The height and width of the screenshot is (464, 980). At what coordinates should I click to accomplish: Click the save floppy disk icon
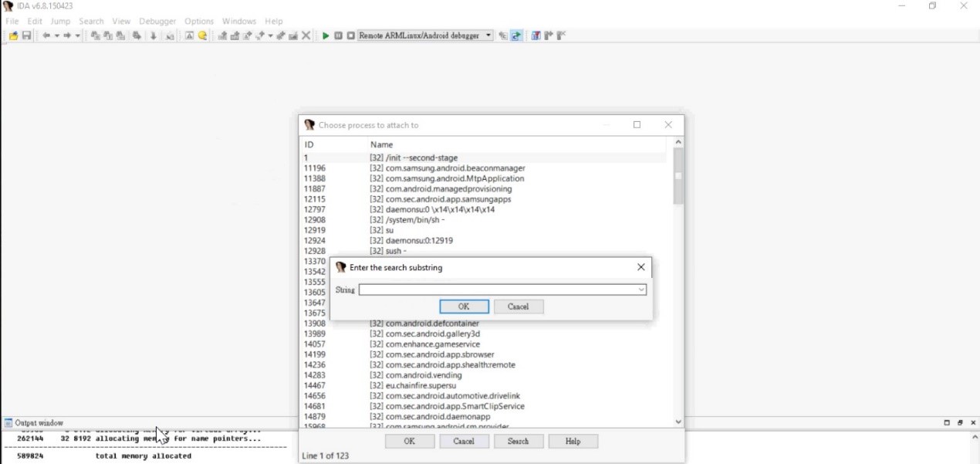pyautogui.click(x=26, y=36)
